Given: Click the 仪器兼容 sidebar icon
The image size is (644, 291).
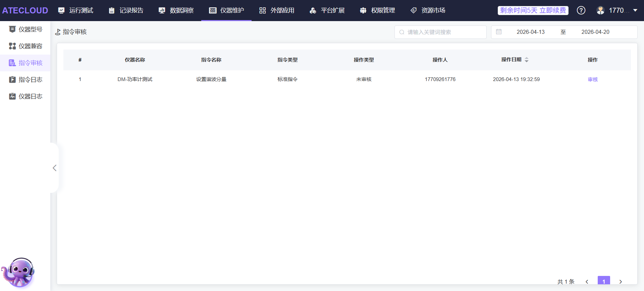Looking at the screenshot, I should point(12,46).
